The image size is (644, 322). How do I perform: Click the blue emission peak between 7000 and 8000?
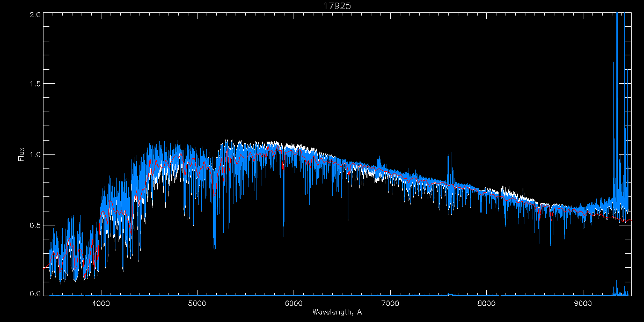(x=449, y=161)
